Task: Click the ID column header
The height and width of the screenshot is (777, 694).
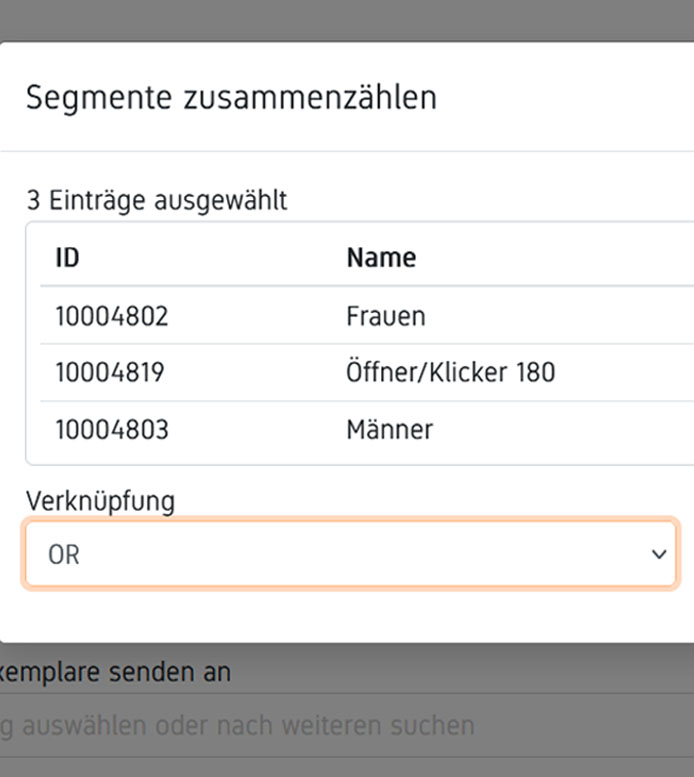Action: click(67, 257)
